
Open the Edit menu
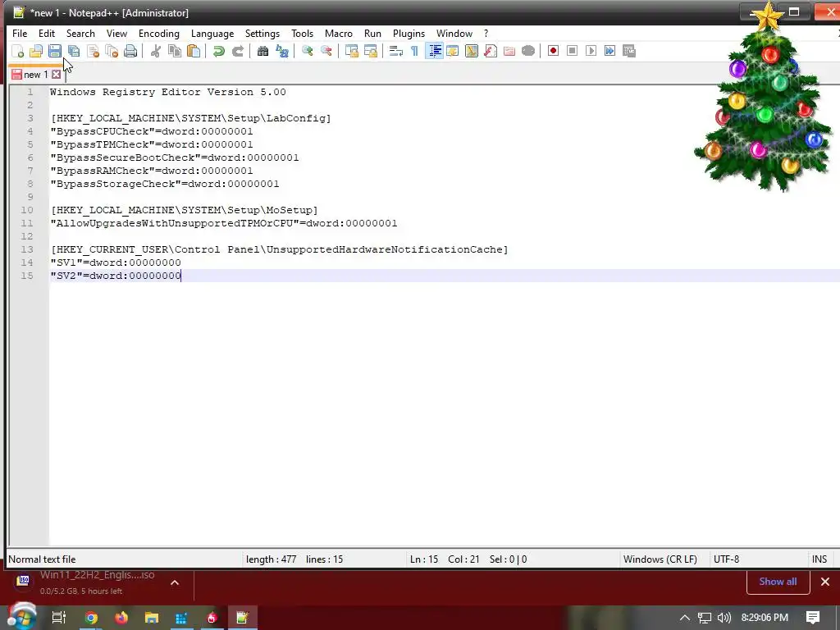tap(47, 33)
